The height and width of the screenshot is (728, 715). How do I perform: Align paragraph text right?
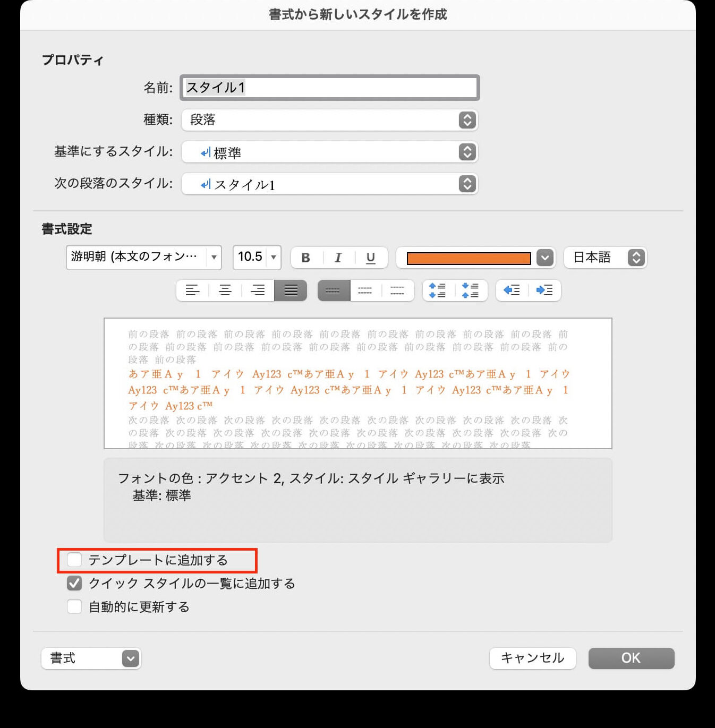tap(258, 290)
